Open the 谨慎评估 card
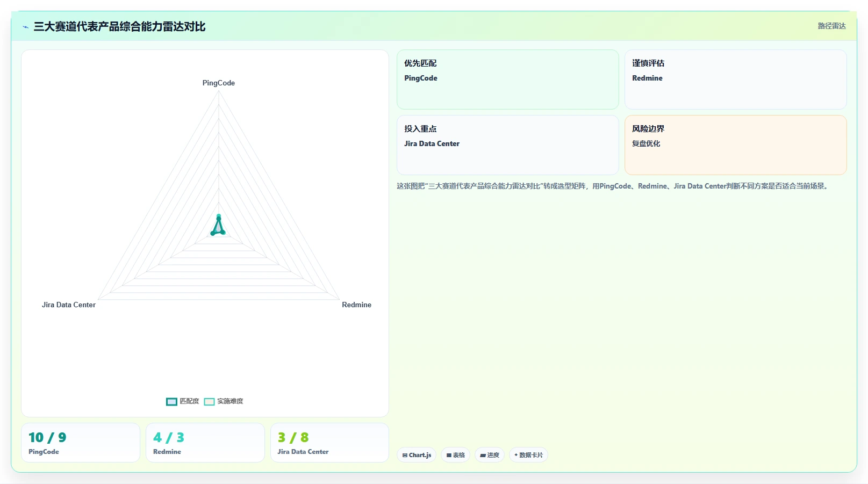Viewport: 868px width, 484px height. pyautogui.click(x=736, y=80)
